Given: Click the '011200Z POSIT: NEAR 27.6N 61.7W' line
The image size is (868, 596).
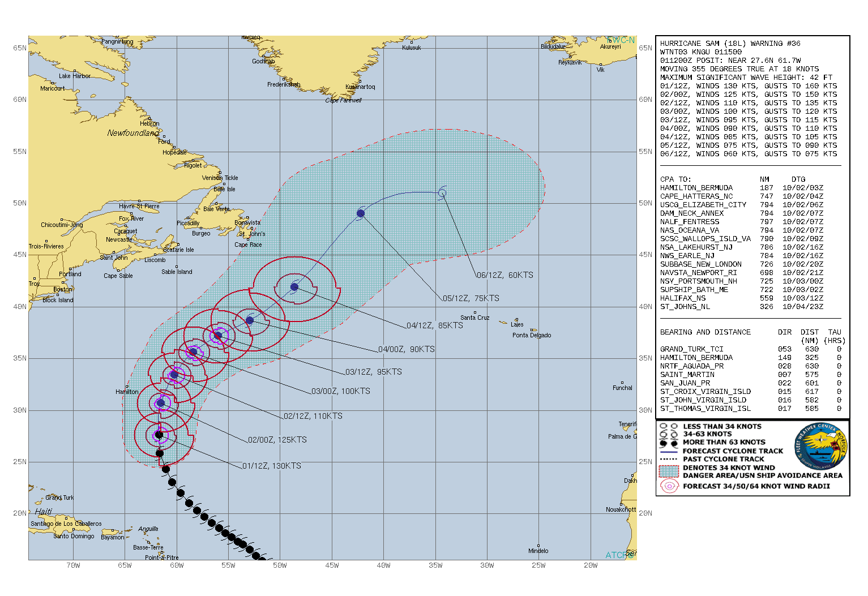Looking at the screenshot, I should click(x=730, y=61).
